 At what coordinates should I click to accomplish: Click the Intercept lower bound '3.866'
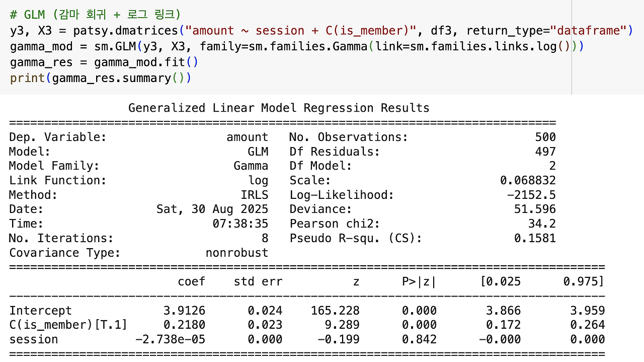point(503,311)
